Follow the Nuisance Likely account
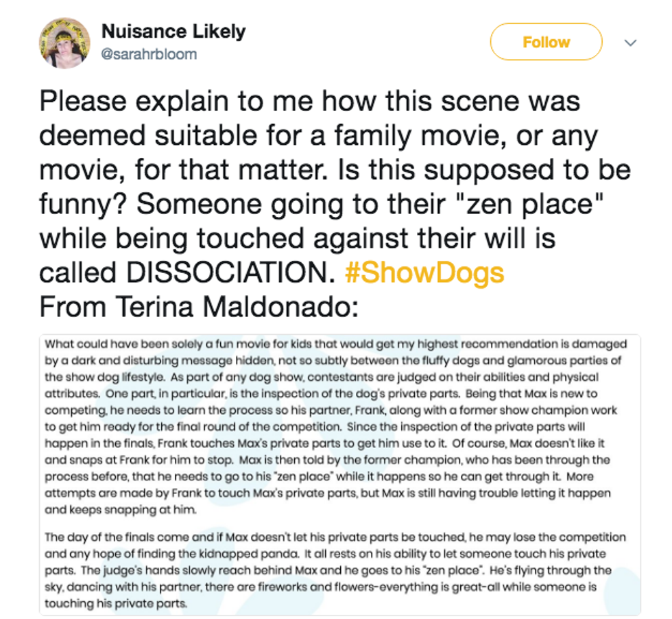 545,42
